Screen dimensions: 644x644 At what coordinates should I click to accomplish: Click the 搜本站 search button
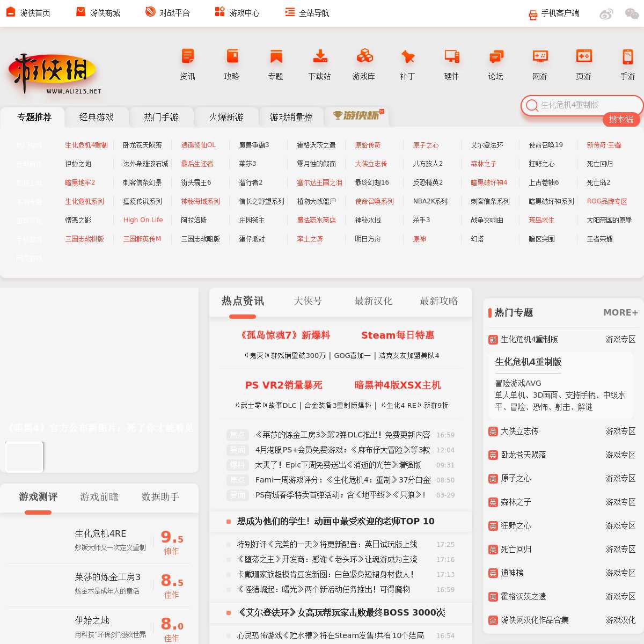click(x=621, y=119)
